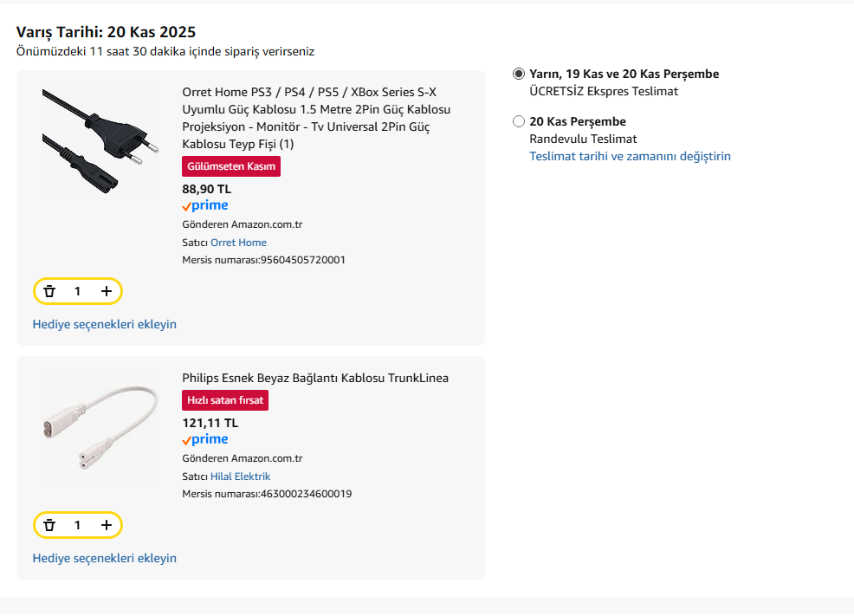Increase Philips TrunkLinea cable quantity with plus
This screenshot has height=616, width=854.
pos(107,525)
